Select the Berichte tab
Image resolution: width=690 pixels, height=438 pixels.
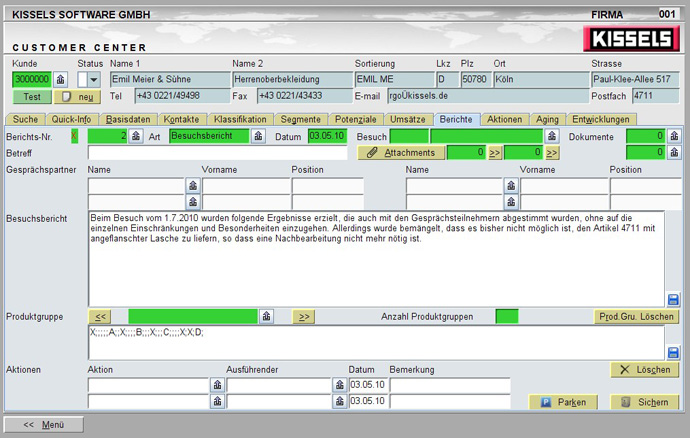[x=456, y=119]
